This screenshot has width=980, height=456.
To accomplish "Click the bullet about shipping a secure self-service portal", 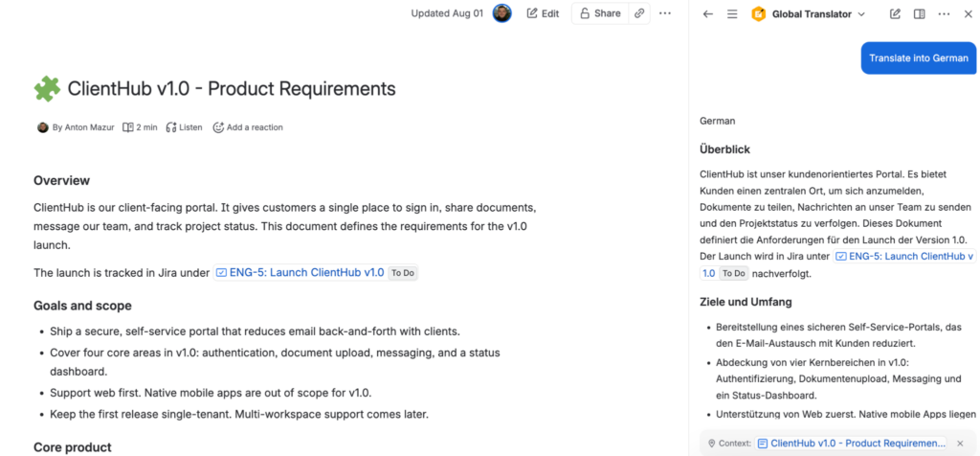I will (x=255, y=331).
